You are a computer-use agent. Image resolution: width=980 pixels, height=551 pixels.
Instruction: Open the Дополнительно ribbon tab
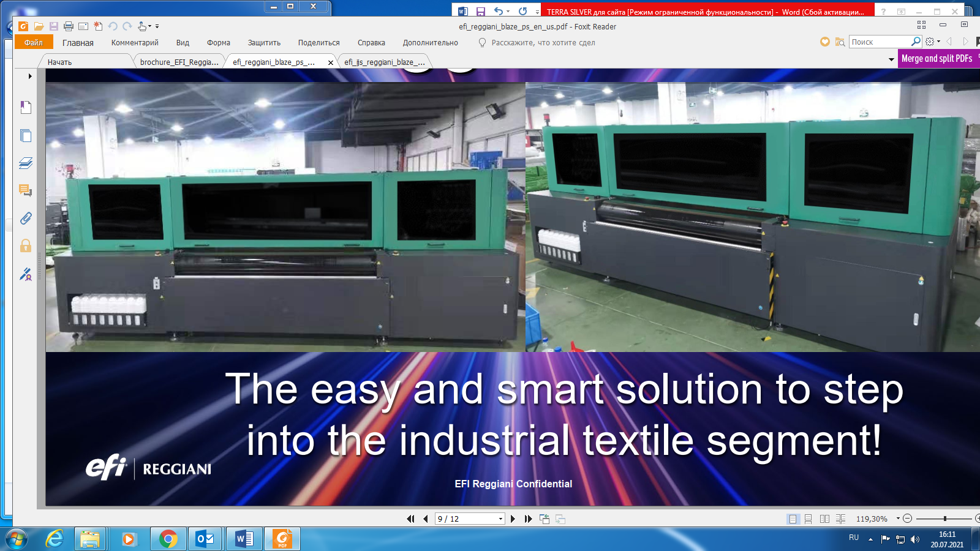[431, 43]
